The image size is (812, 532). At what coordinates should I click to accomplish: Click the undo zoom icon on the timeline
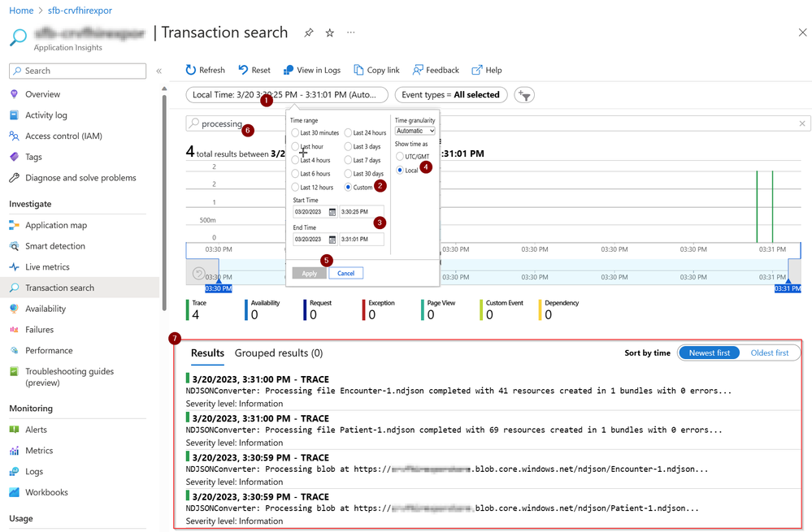(199, 273)
